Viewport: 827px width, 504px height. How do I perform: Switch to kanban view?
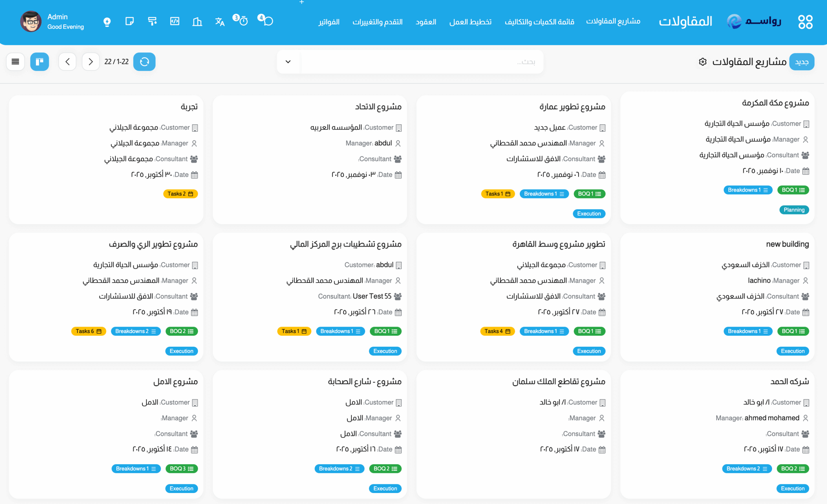point(39,61)
